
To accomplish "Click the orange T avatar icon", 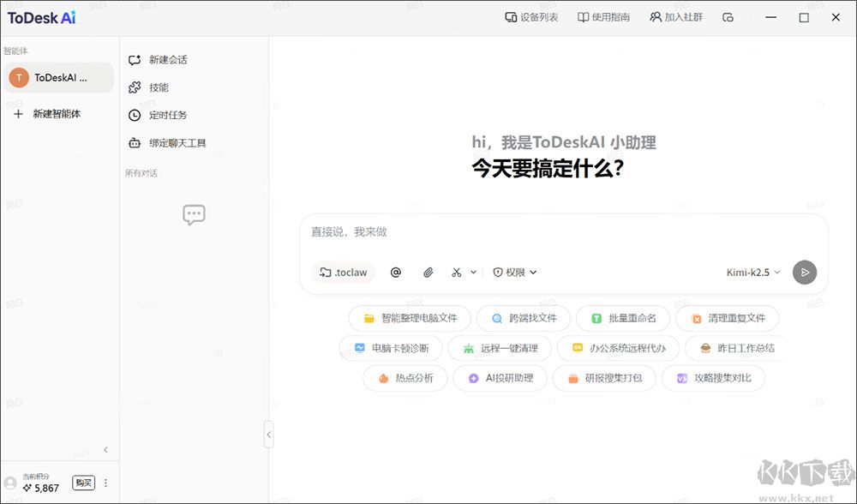I will (x=19, y=78).
